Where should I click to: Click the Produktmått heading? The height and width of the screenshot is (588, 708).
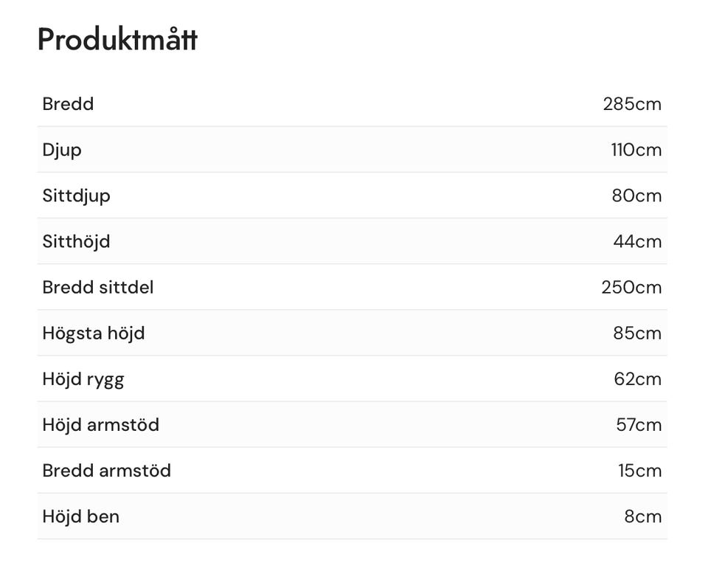coord(117,40)
